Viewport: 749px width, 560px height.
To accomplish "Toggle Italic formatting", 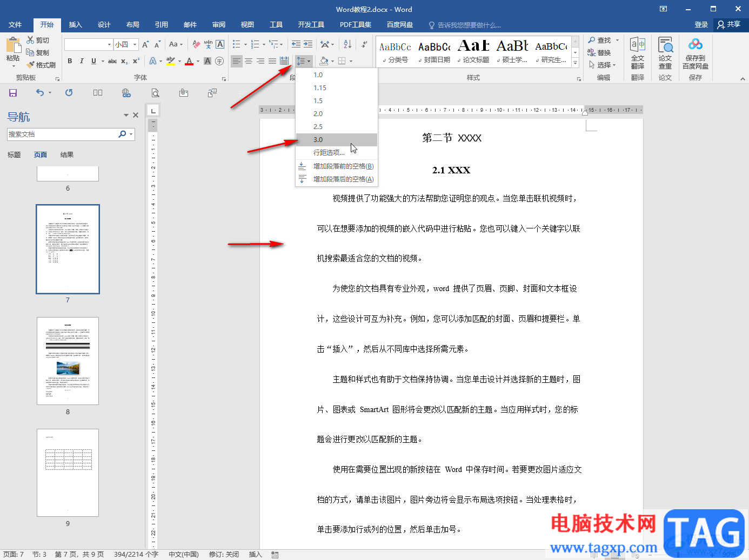I will (82, 61).
